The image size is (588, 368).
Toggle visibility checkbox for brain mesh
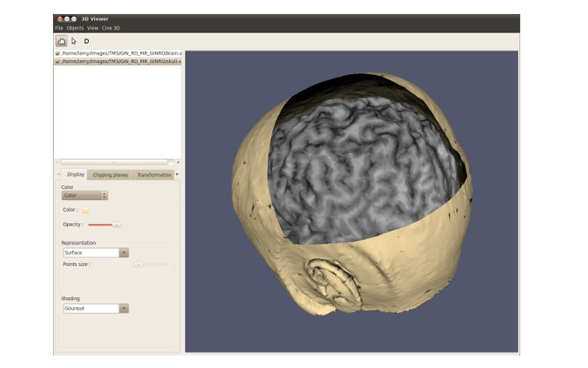tap(58, 54)
